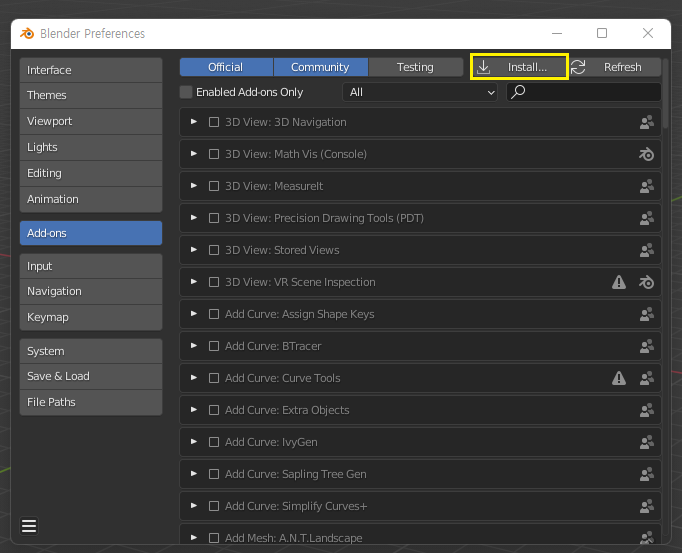Enable VR Scene Inspection checkbox
682x553 pixels.
(x=214, y=282)
